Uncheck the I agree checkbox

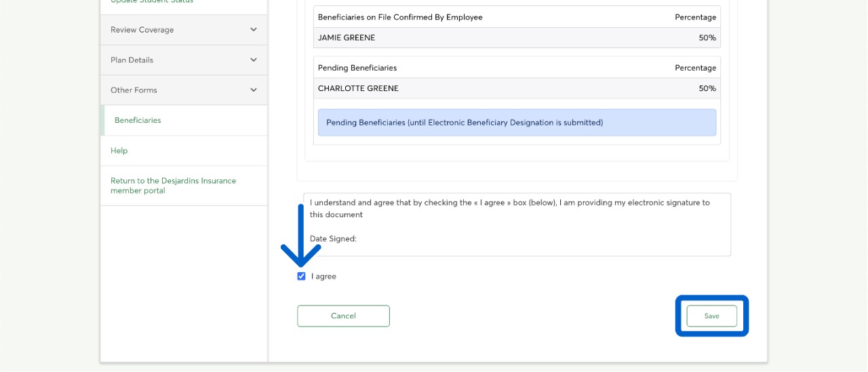tap(301, 276)
